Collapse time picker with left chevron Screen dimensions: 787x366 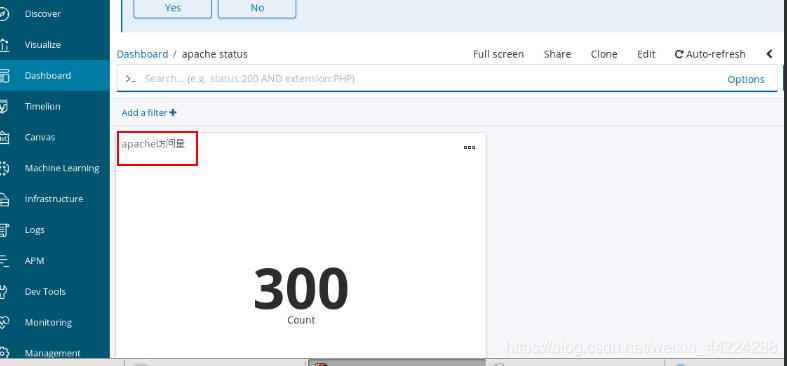769,54
